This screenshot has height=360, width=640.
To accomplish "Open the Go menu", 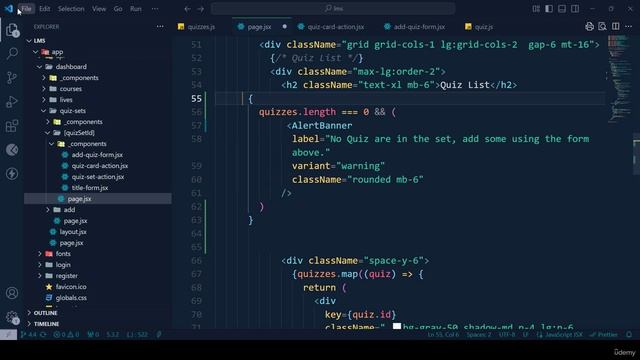I will 118,9.
